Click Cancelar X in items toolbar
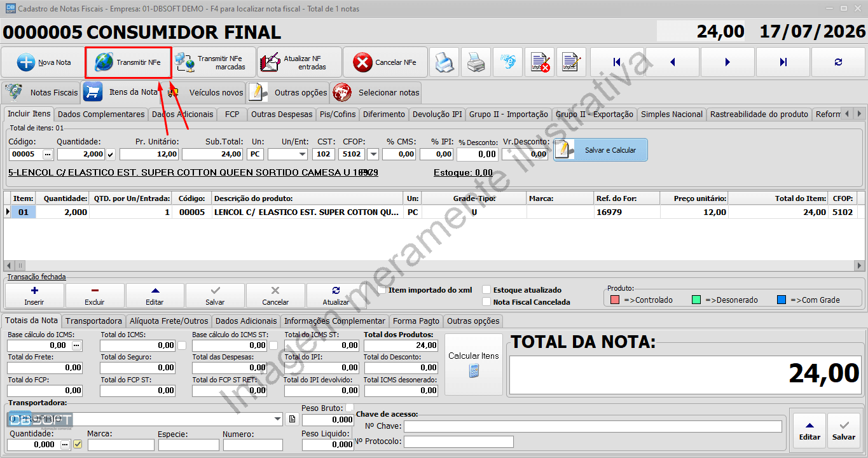This screenshot has width=868, height=458. 275,295
